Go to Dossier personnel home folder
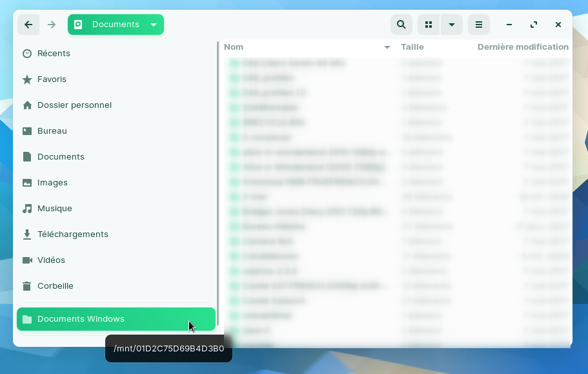 (74, 105)
